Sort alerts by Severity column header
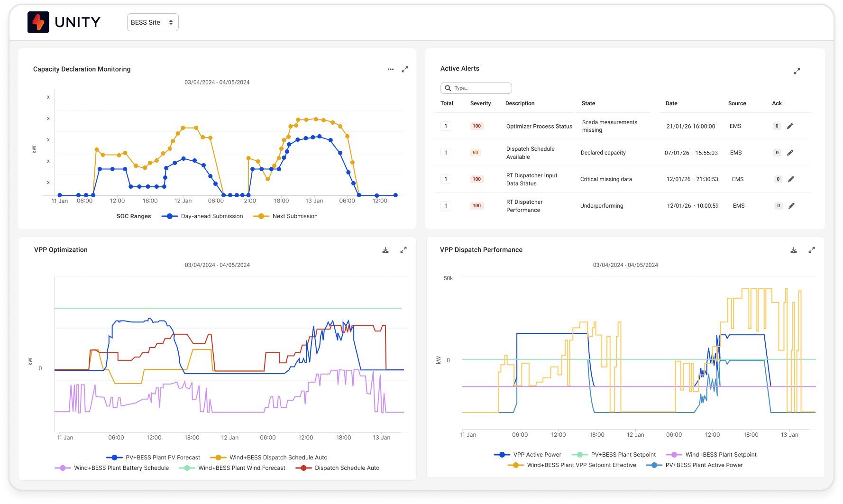This screenshot has width=843, height=504. click(x=480, y=103)
